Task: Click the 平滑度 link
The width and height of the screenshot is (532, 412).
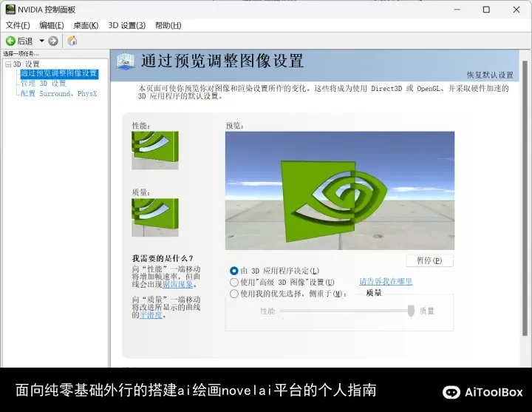Action: click(x=151, y=315)
